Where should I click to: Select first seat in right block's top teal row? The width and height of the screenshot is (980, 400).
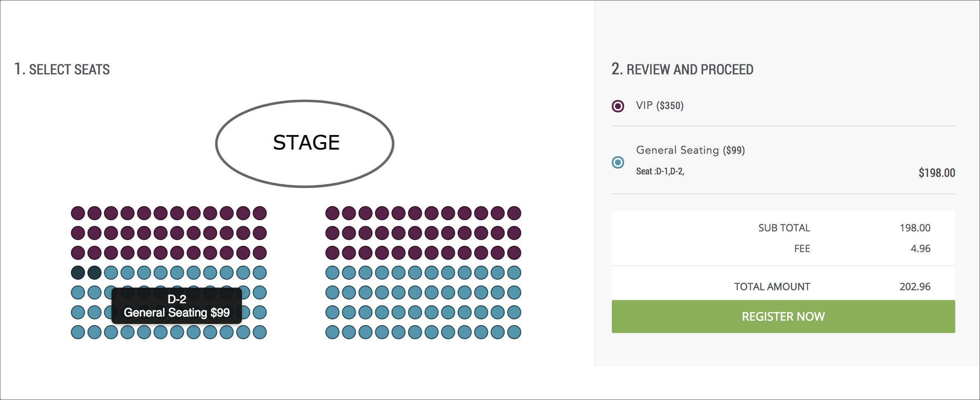[x=332, y=273]
